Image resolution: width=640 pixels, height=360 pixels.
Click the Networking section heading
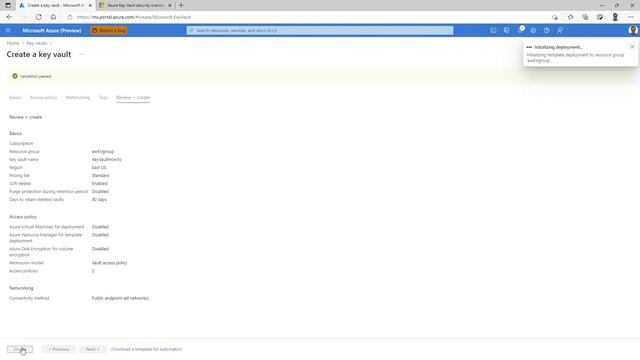21,288
